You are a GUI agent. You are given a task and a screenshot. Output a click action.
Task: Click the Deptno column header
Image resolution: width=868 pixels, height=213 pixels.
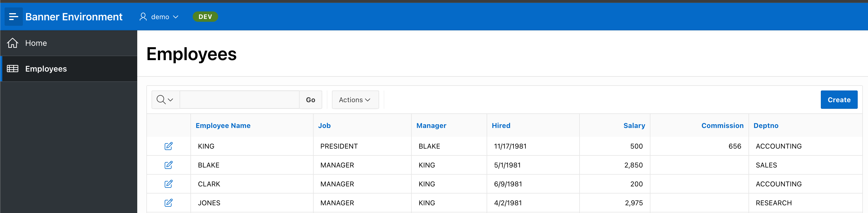(x=766, y=126)
